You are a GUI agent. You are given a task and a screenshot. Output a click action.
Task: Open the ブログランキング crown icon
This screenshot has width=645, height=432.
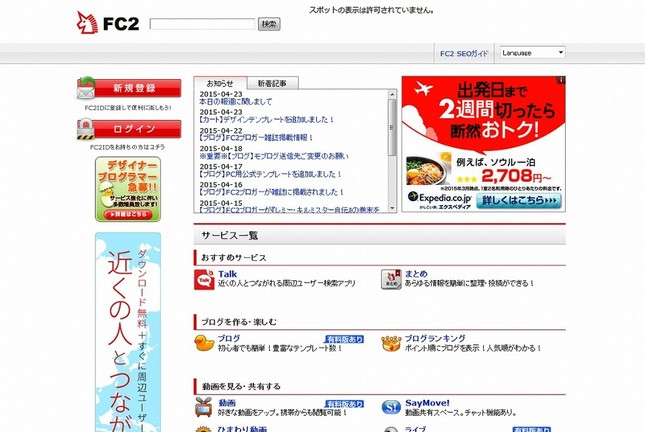[391, 345]
